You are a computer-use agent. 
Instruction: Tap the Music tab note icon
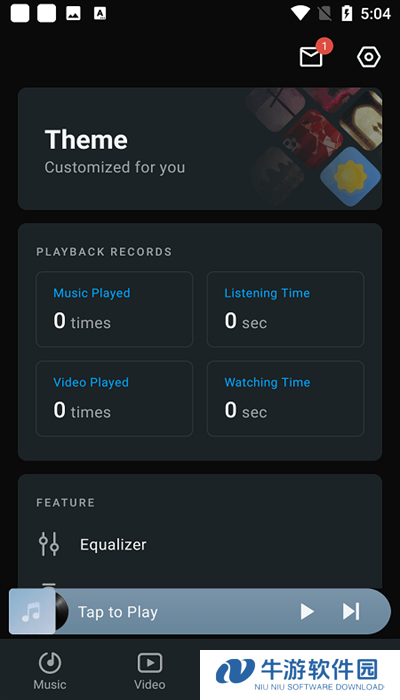pos(50,662)
